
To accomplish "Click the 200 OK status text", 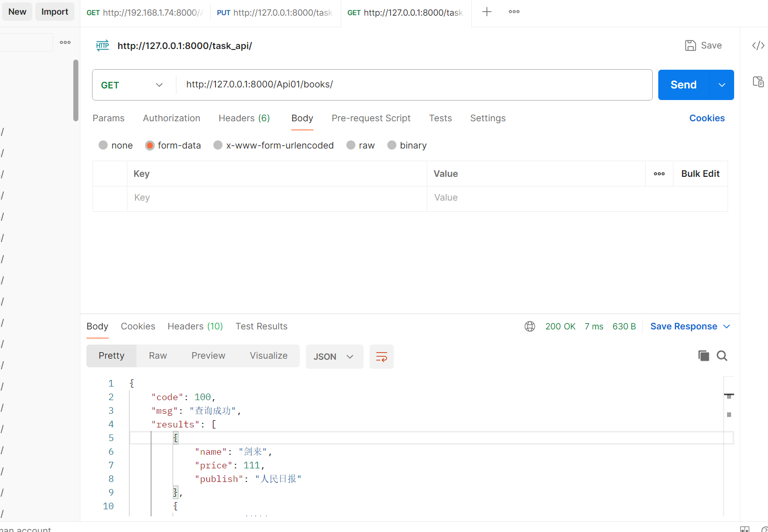I will (560, 326).
